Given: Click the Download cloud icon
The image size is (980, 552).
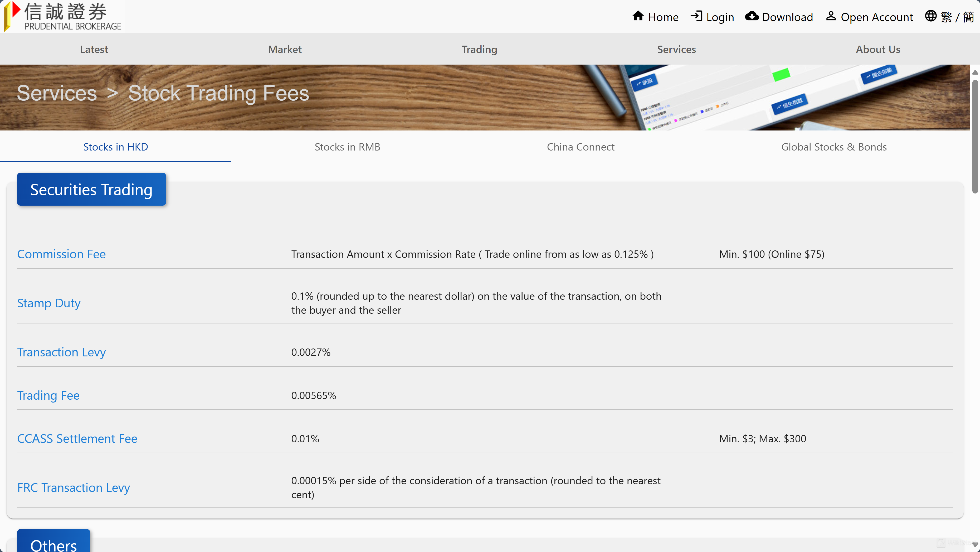Looking at the screenshot, I should [752, 16].
